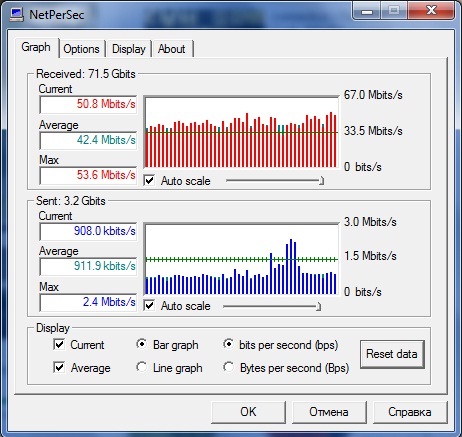Click the Sent Average 911.9 kbits/s field
This screenshot has height=437, width=462.
(x=88, y=266)
